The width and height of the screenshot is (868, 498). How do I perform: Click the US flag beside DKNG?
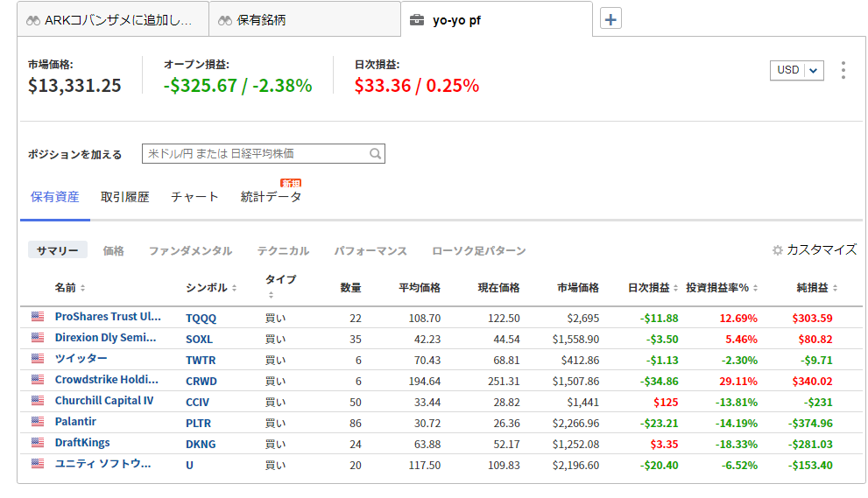pos(38,443)
